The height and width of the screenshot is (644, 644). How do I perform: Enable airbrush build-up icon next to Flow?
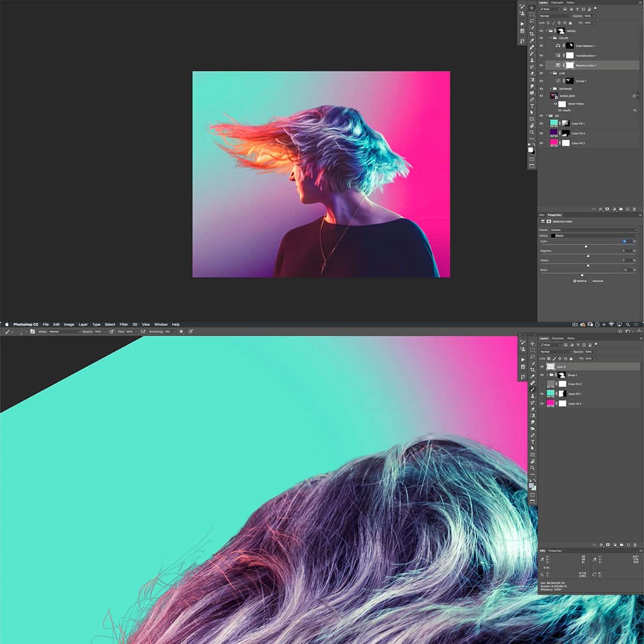(x=143, y=332)
